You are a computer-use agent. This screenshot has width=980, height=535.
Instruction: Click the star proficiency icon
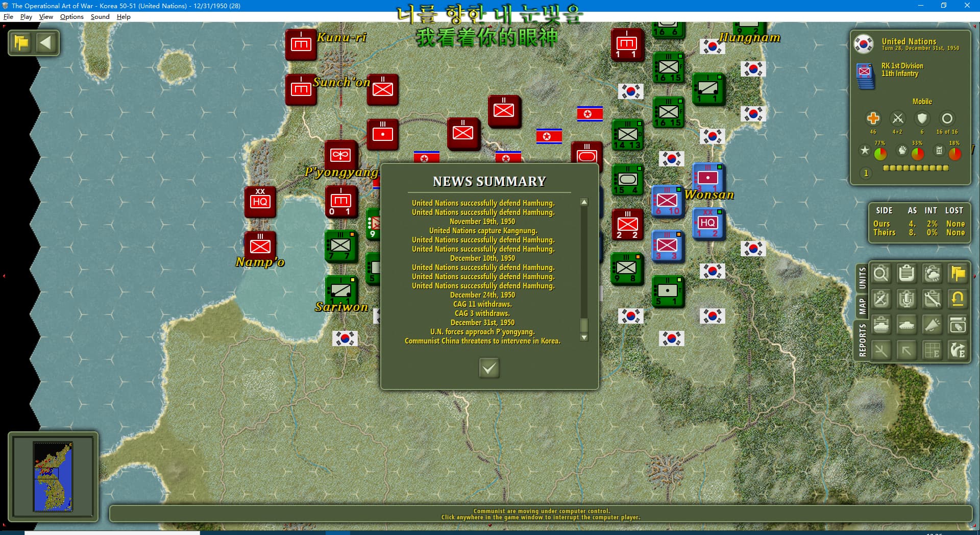pos(865,150)
